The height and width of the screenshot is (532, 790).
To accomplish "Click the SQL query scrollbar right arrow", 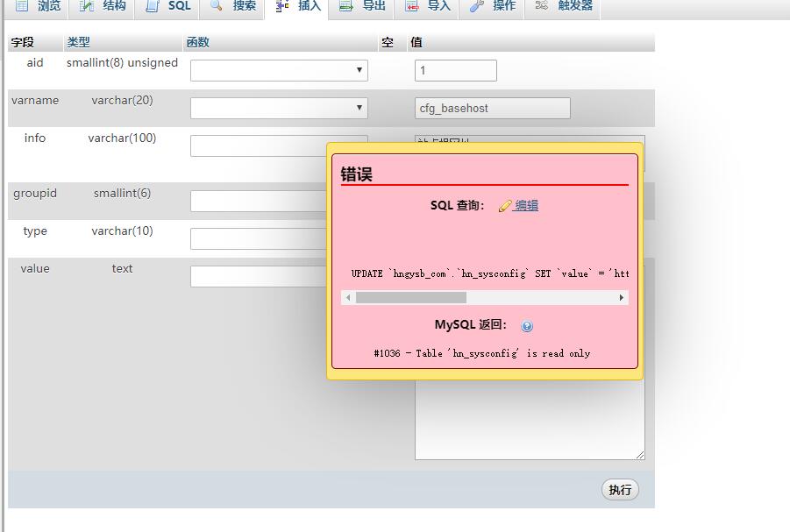I will pyautogui.click(x=622, y=298).
